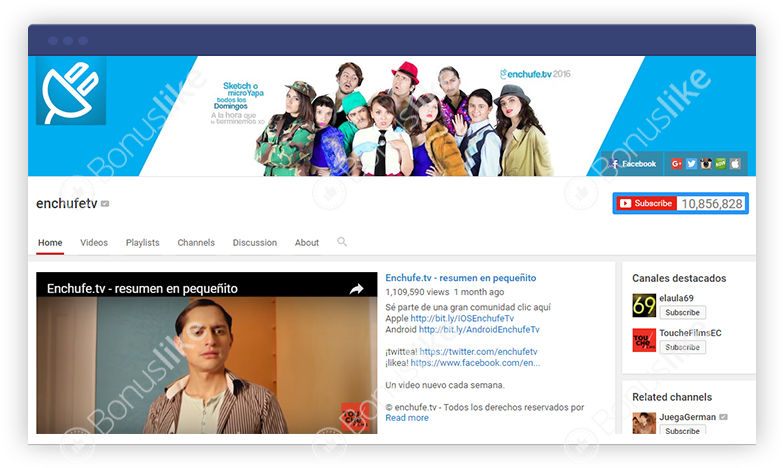This screenshot has width=783, height=468.
Task: Open the facebook.com link in description
Action: coord(475,363)
